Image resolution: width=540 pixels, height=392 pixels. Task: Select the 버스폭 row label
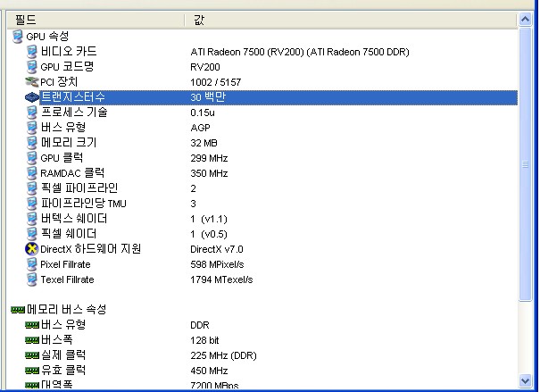coord(57,340)
